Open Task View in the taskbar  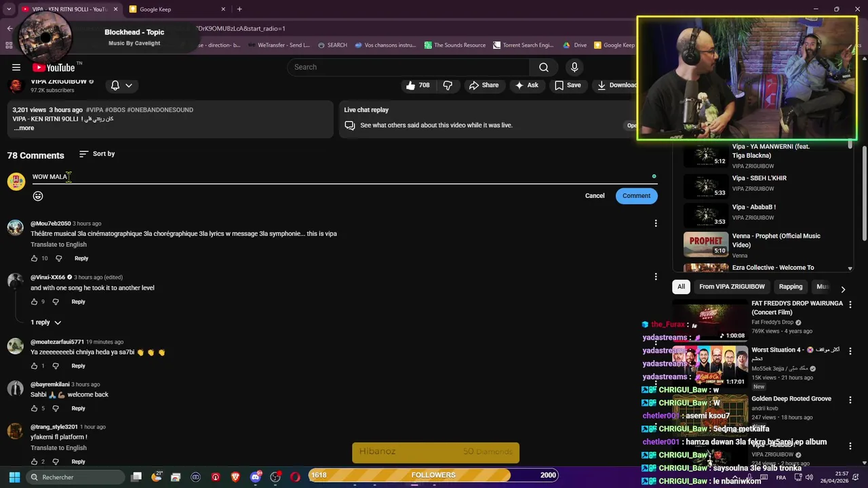click(x=136, y=477)
